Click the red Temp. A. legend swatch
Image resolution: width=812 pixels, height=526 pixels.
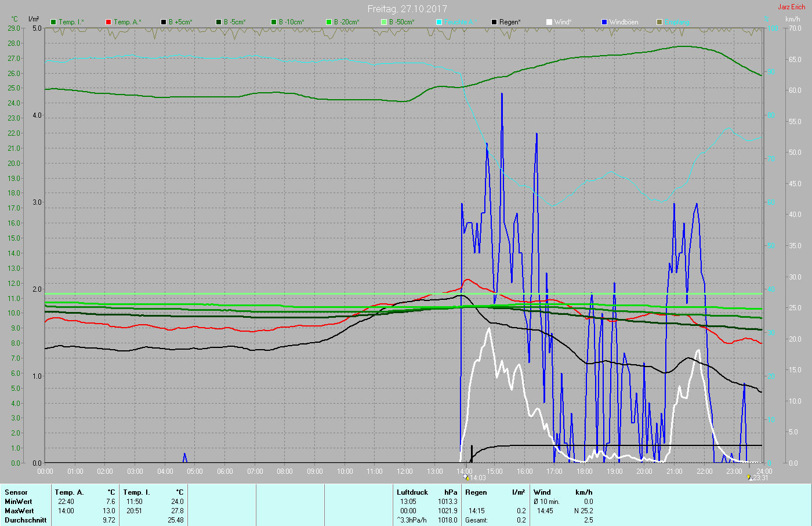(108, 22)
